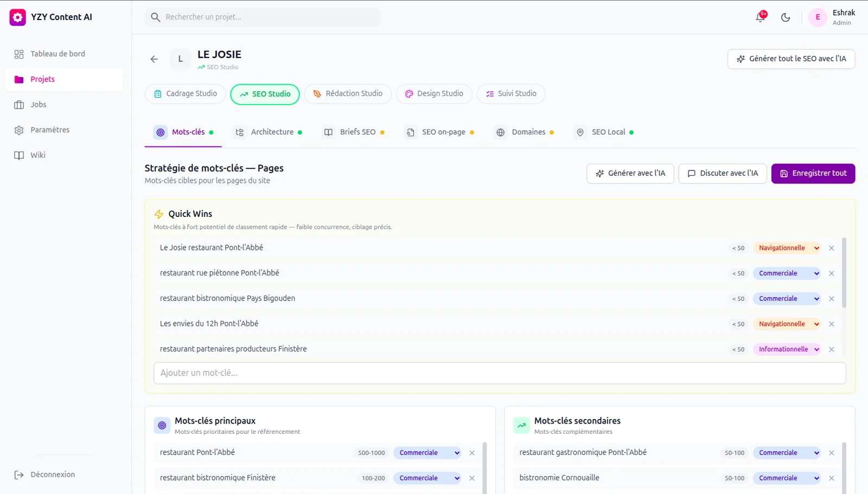Open Jobs in sidebar
The height and width of the screenshot is (494, 868).
coord(64,105)
